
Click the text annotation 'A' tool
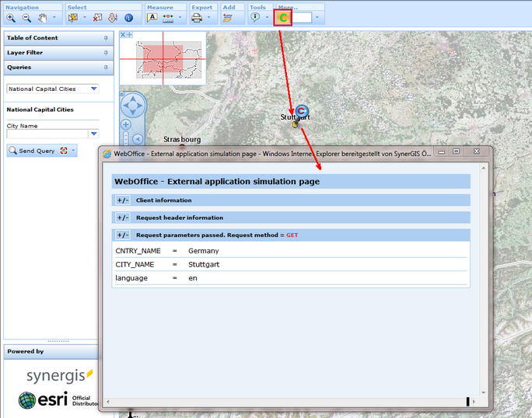point(152,18)
